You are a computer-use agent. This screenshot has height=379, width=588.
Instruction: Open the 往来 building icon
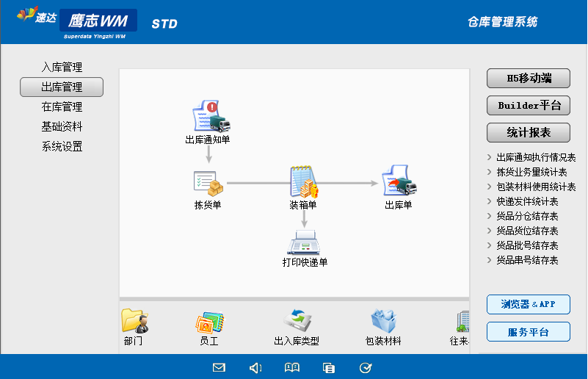462,322
